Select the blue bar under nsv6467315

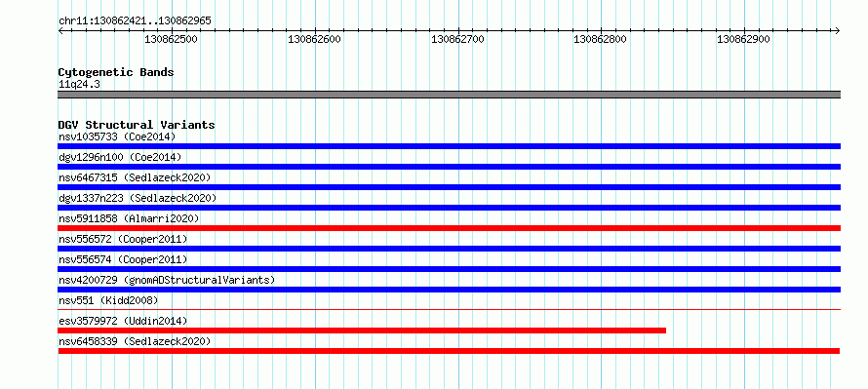click(x=449, y=187)
